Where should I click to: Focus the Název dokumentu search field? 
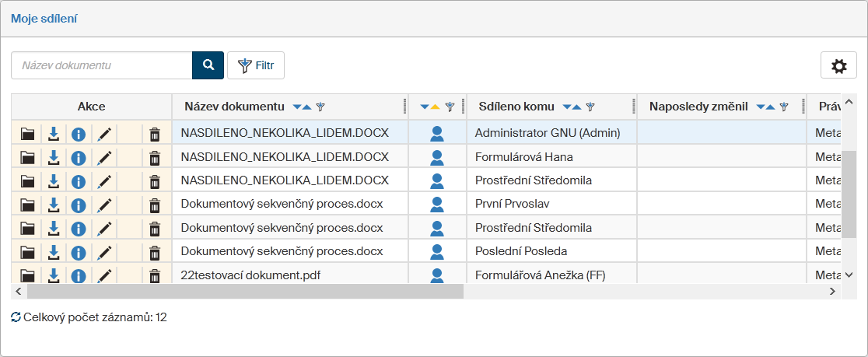tap(101, 65)
